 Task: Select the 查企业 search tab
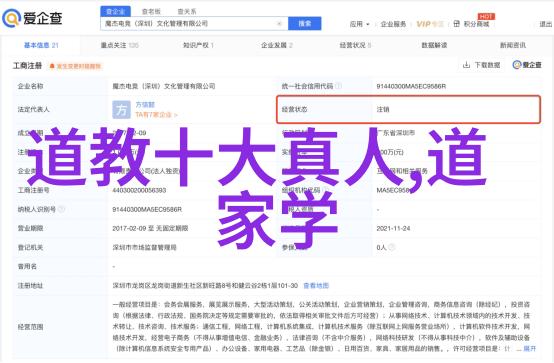pos(116,12)
